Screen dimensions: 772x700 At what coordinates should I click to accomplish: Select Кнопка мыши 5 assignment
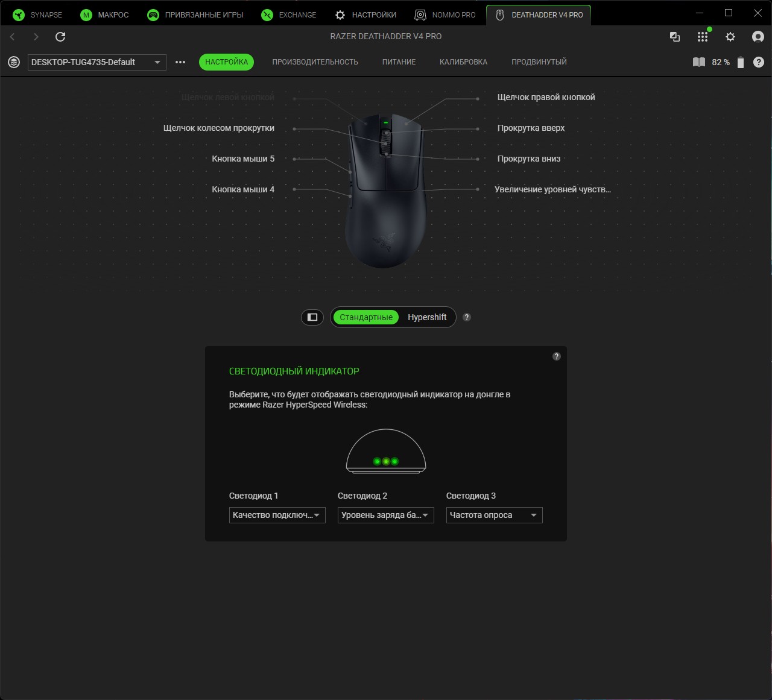coord(243,159)
